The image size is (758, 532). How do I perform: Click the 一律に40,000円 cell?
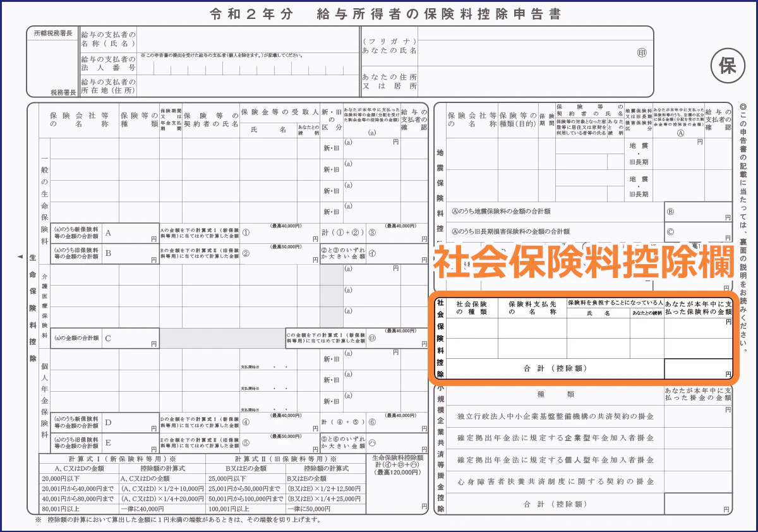tap(162, 509)
